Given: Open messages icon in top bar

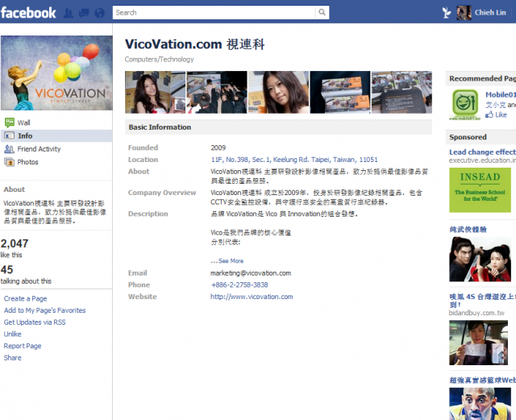Looking at the screenshot, I should pyautogui.click(x=84, y=13).
